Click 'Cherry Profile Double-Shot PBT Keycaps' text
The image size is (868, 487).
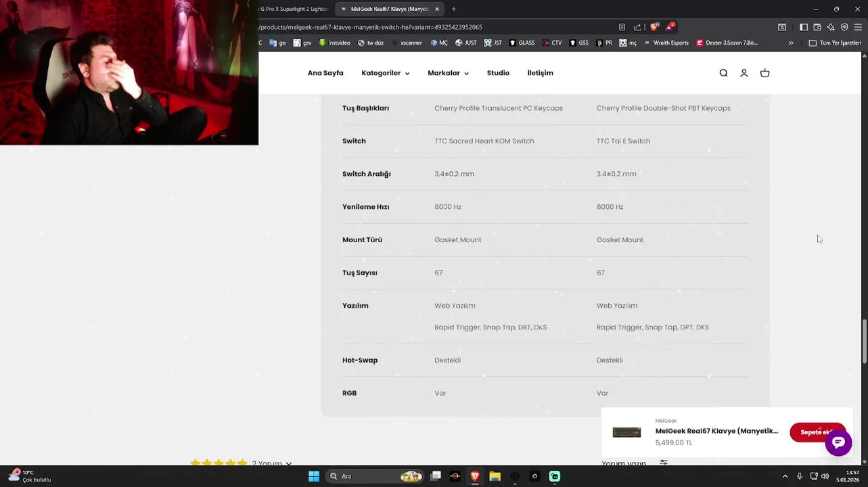coord(664,108)
